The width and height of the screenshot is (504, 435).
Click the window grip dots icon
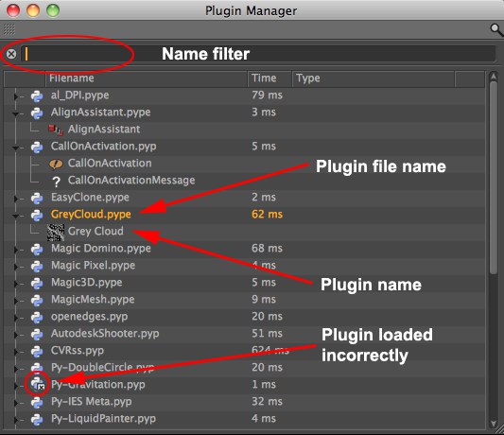9,29
